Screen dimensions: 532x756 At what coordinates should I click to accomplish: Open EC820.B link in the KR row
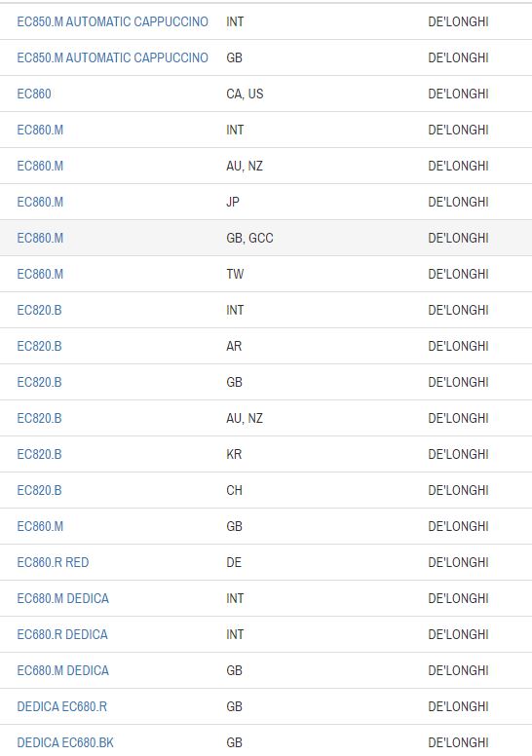[x=40, y=454]
